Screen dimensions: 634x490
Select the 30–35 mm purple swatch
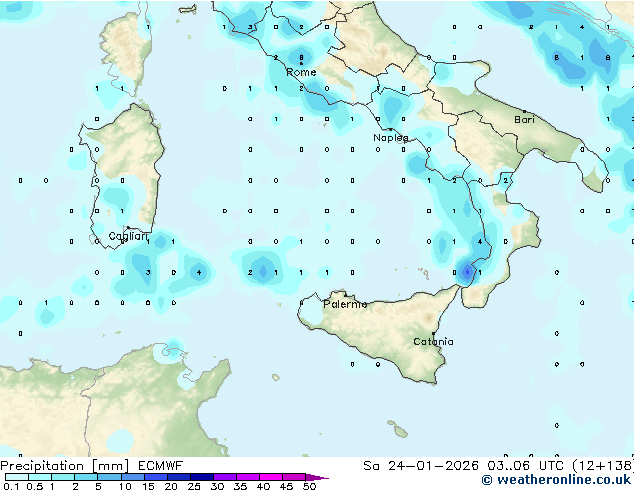(x=225, y=477)
